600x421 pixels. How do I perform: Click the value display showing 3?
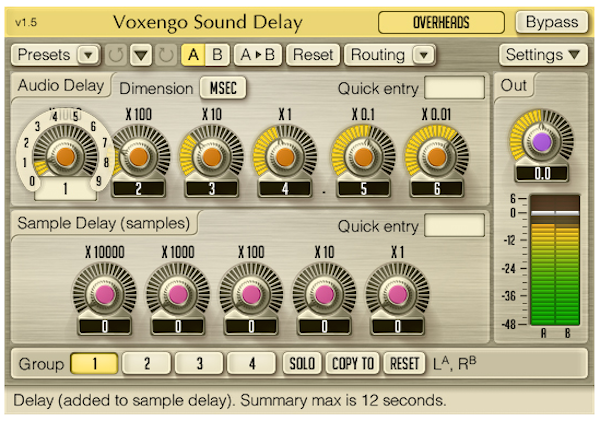tap(212, 189)
